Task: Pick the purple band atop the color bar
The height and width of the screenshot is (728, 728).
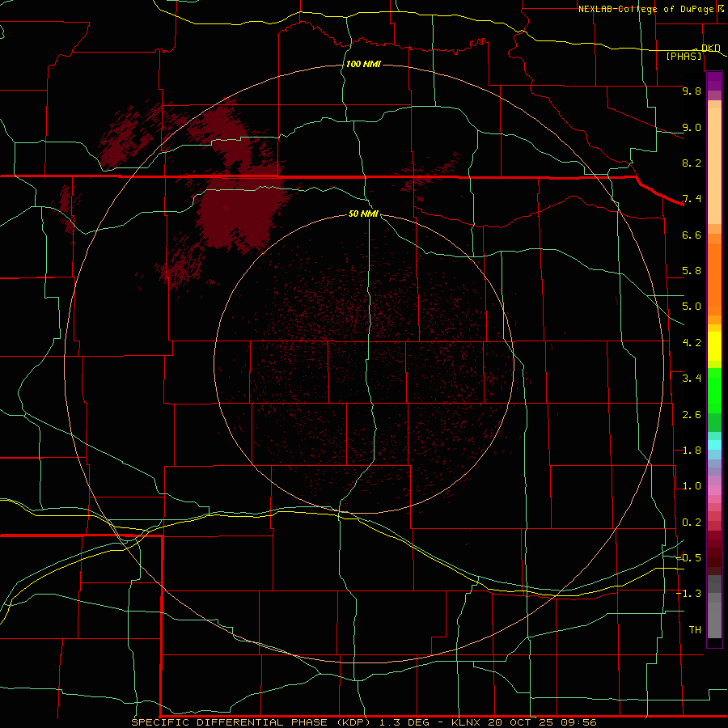Action: (x=714, y=81)
